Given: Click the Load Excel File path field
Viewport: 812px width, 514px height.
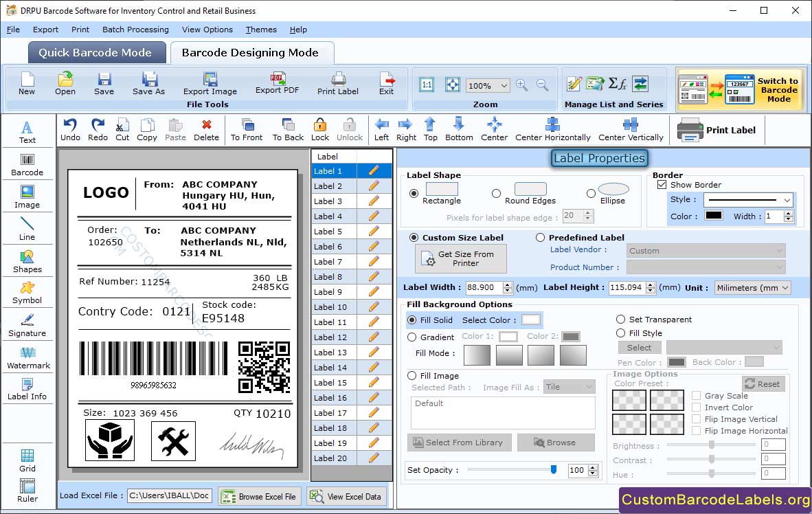Looking at the screenshot, I should pyautogui.click(x=170, y=495).
